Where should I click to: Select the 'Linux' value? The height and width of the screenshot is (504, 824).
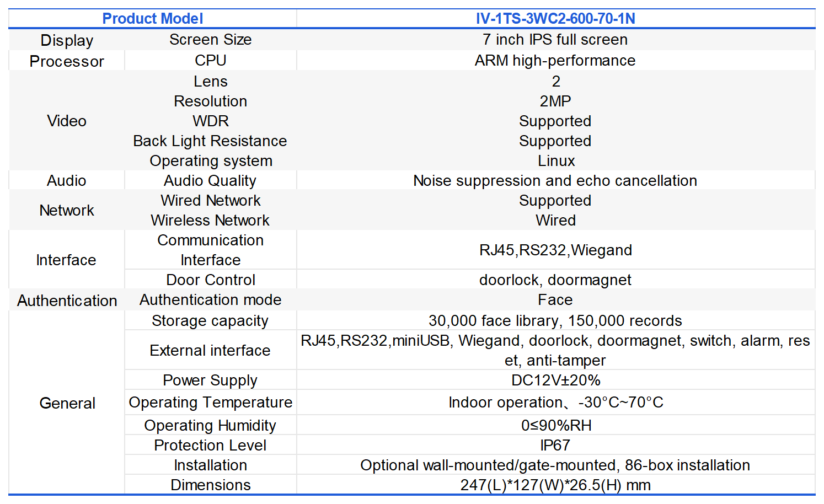[555, 161]
